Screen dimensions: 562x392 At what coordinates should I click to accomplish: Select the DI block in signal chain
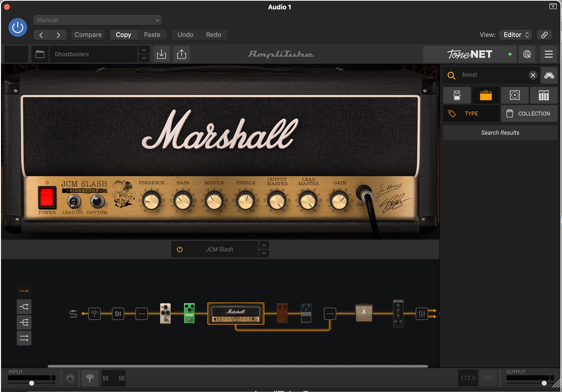[118, 314]
